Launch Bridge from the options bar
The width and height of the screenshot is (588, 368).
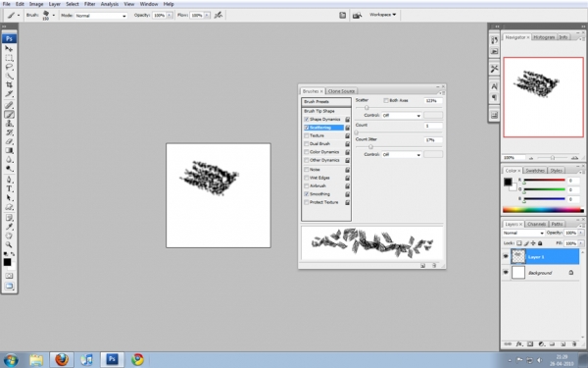[357, 15]
